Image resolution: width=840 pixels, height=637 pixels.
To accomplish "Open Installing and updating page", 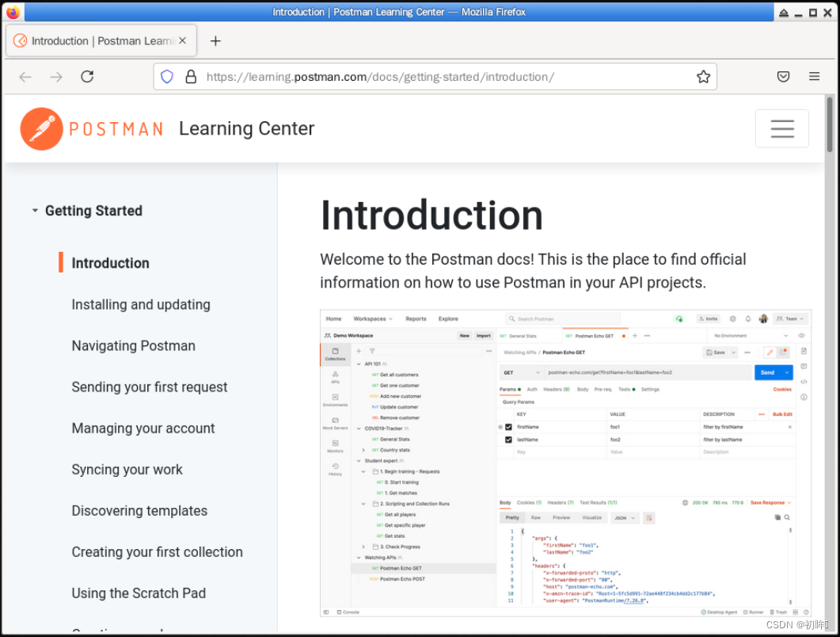I will click(x=141, y=304).
